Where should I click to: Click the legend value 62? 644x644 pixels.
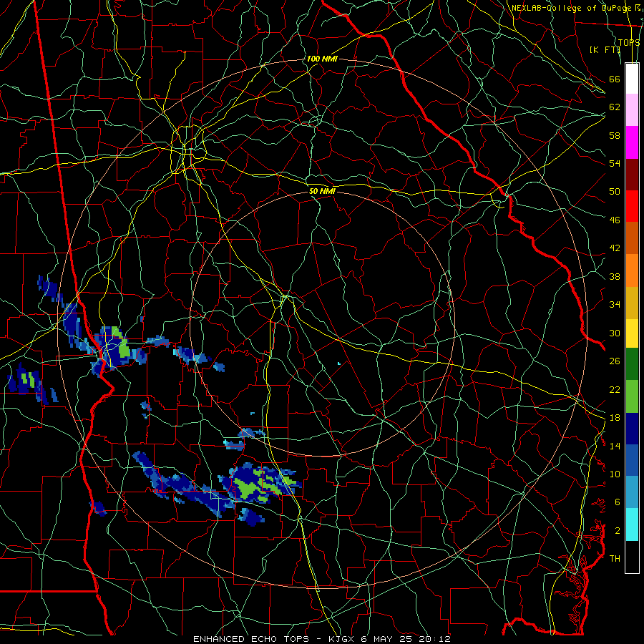tap(615, 107)
